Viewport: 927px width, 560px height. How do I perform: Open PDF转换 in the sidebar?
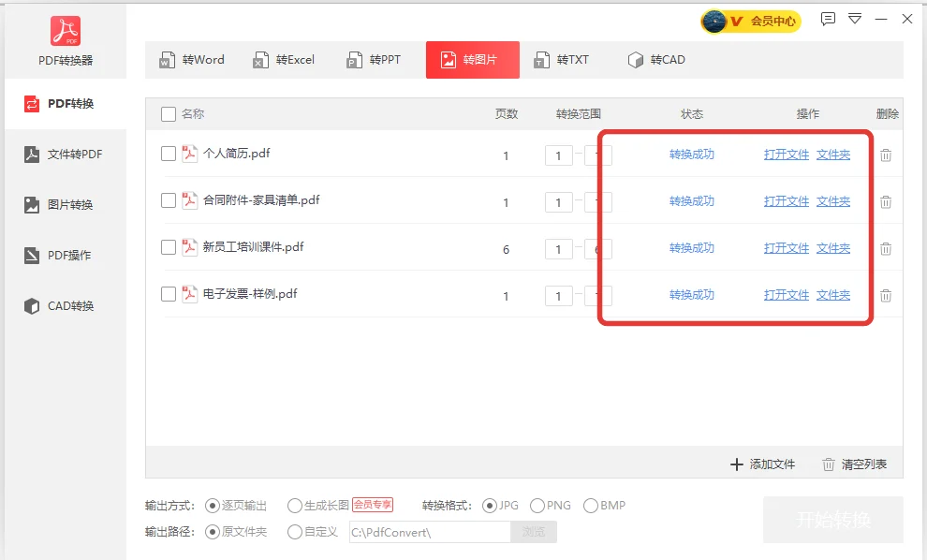click(66, 104)
